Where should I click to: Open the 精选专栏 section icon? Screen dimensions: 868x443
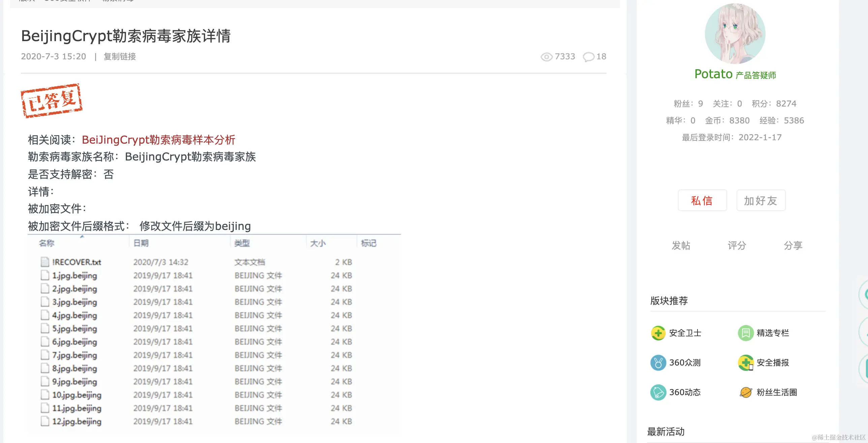click(x=746, y=333)
